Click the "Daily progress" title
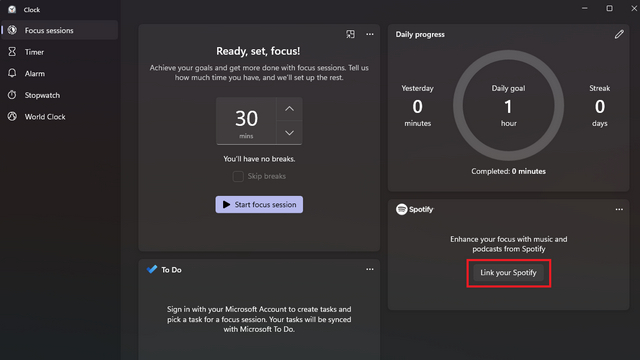 point(420,35)
